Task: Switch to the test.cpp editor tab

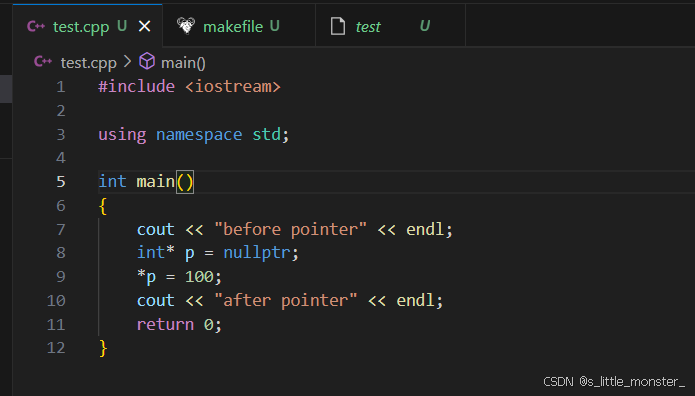Action: pyautogui.click(x=87, y=26)
